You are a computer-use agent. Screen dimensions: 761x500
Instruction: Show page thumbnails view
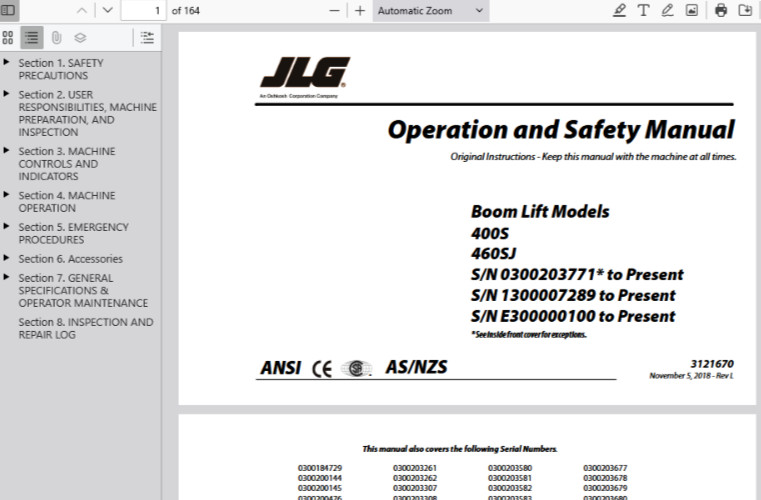tap(8, 37)
